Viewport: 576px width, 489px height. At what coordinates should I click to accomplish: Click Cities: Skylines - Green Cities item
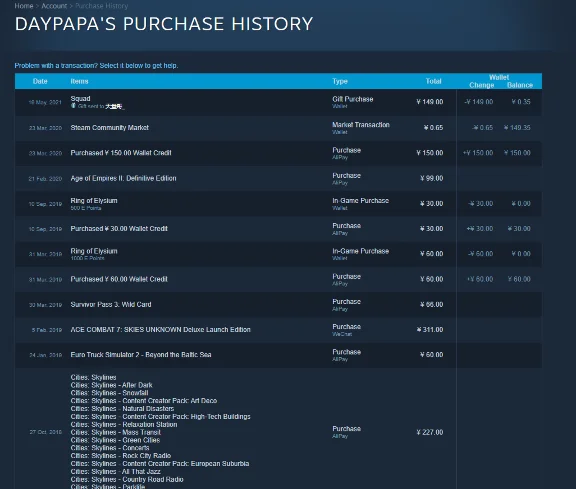[115, 440]
